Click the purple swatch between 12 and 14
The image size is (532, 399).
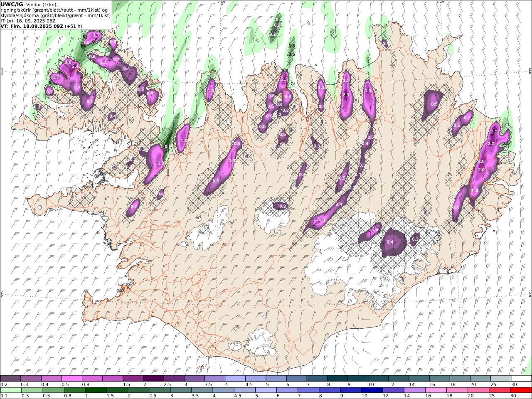click(x=393, y=390)
